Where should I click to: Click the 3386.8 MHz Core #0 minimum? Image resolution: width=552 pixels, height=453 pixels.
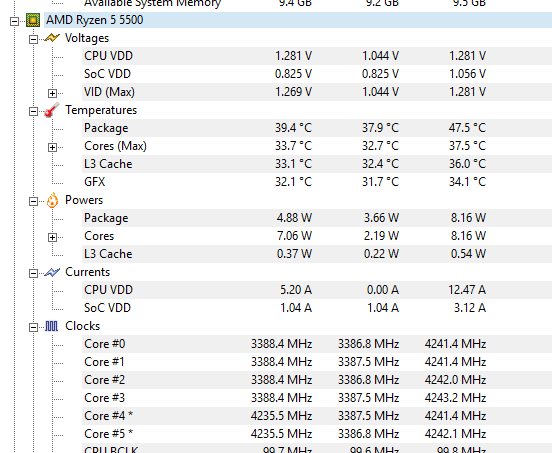369,344
